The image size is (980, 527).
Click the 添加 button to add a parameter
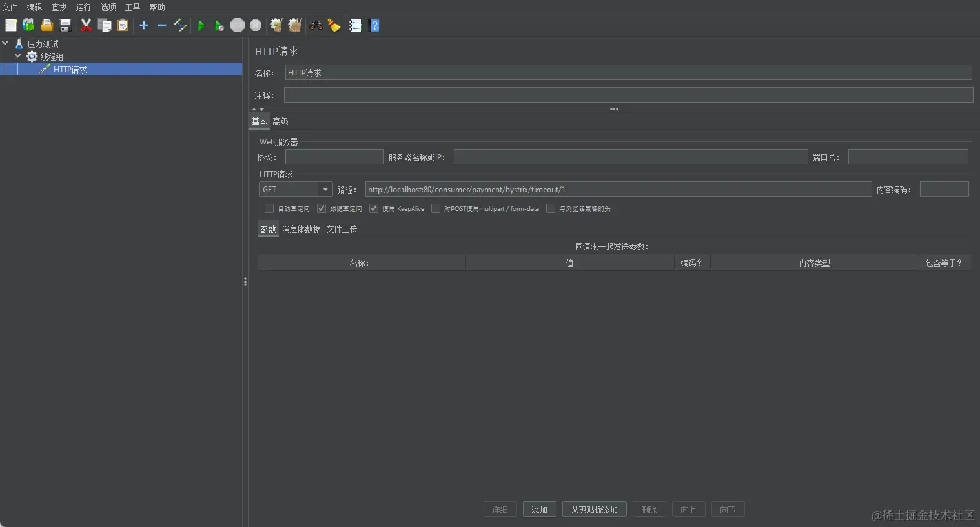(540, 510)
